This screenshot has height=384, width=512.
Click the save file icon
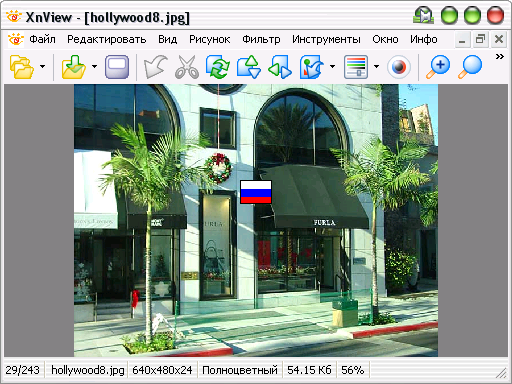tap(74, 67)
